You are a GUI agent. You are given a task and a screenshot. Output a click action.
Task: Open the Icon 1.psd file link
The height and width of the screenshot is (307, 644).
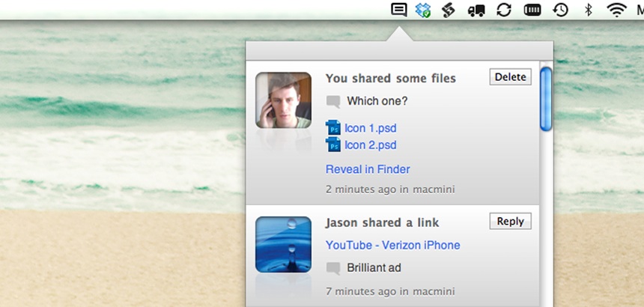(370, 128)
